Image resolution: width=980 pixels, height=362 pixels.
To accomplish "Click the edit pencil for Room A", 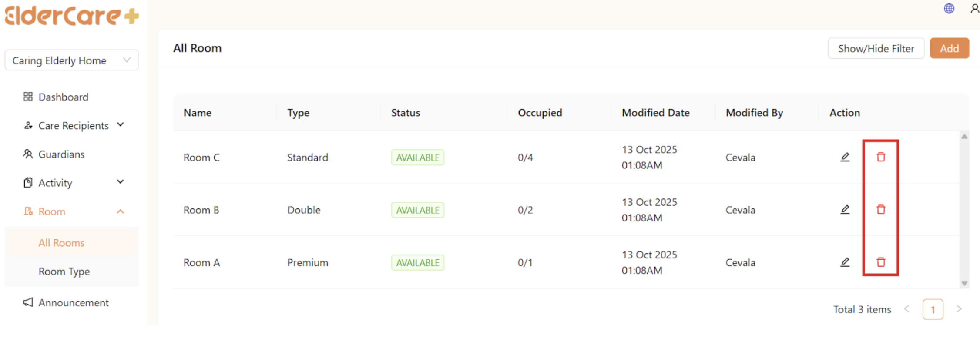I will point(845,262).
